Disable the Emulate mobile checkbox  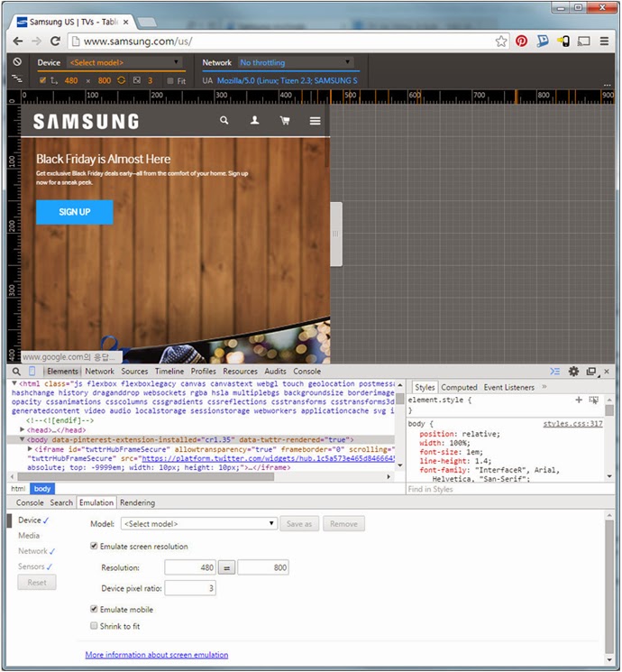pos(95,610)
